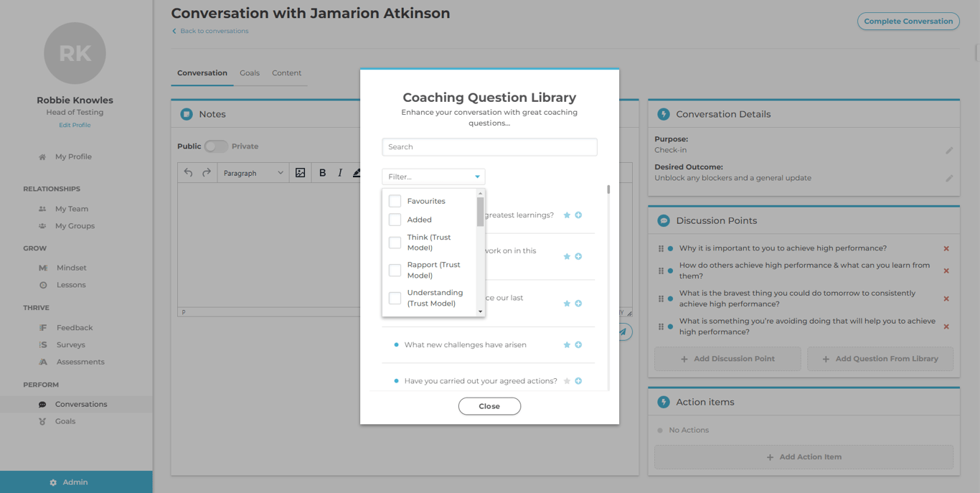The width and height of the screenshot is (980, 493).
Task: Click the undo arrow in Notes editor
Action: [x=189, y=173]
